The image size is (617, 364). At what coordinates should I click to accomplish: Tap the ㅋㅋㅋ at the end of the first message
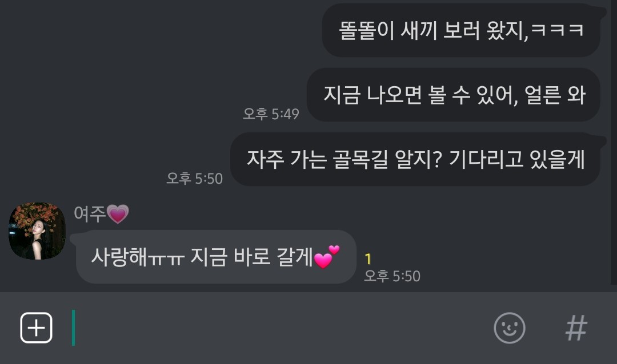[x=557, y=30]
